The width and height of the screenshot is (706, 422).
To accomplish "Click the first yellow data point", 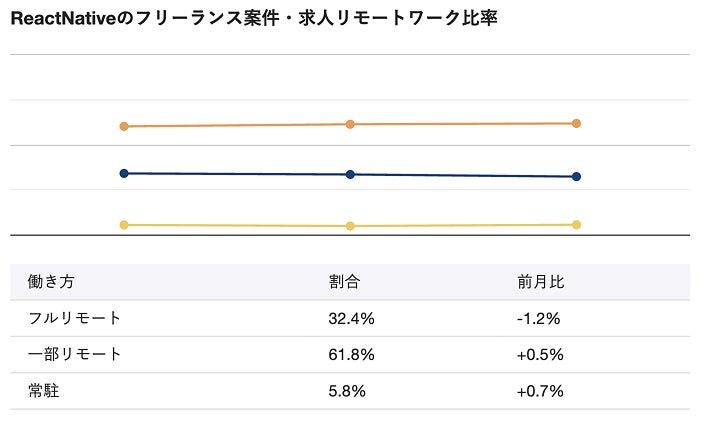I will pyautogui.click(x=124, y=225).
